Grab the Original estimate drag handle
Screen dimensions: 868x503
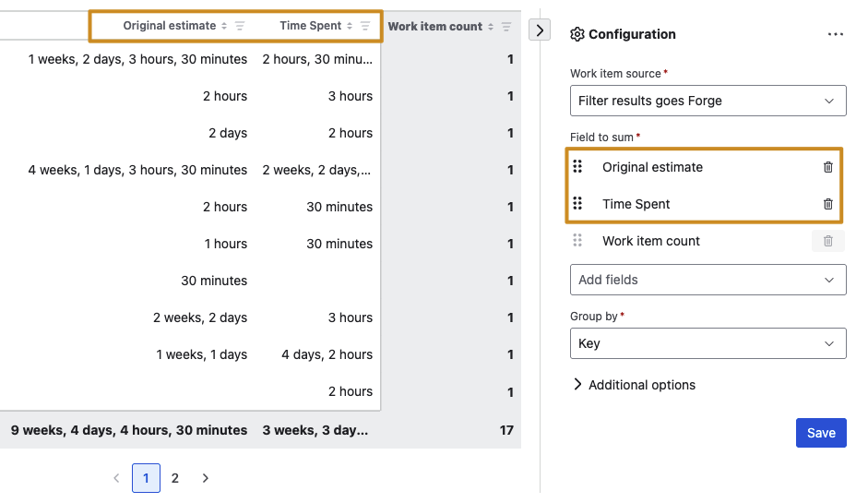tap(577, 167)
